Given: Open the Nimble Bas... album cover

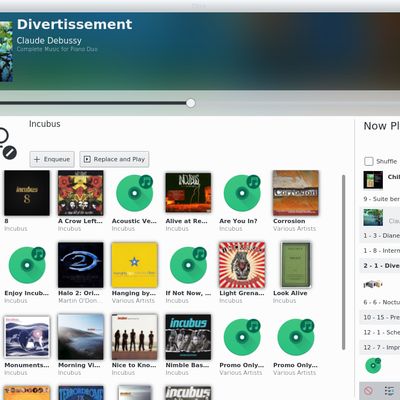Looking at the screenshot, I should tap(188, 337).
